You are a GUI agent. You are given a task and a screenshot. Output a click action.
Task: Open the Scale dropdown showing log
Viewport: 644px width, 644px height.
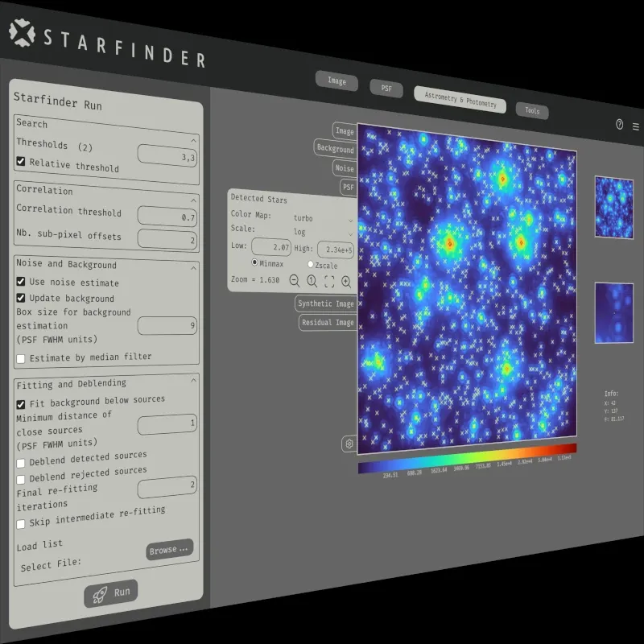(x=323, y=233)
